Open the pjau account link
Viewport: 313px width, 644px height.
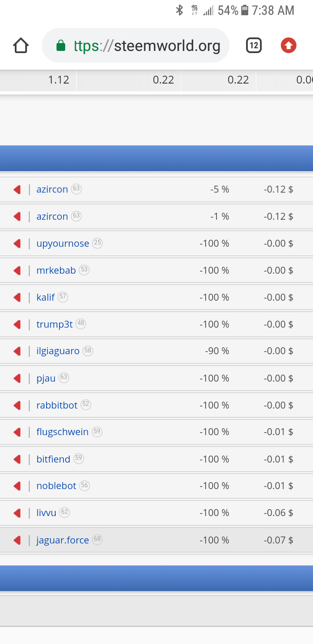[x=46, y=378]
